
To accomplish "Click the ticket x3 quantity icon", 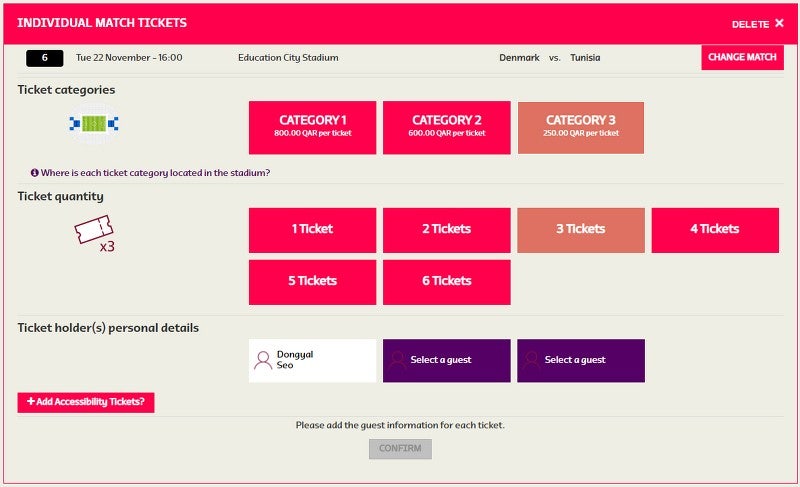I will [94, 234].
